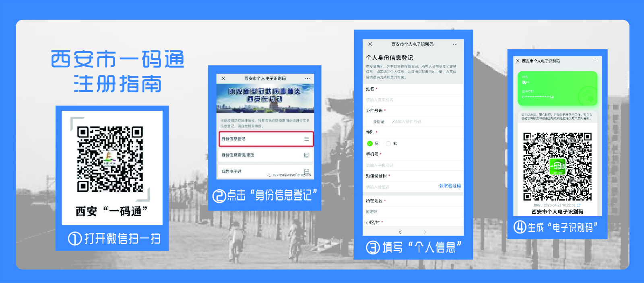Close the 个人身份信息登记 form page

click(370, 44)
